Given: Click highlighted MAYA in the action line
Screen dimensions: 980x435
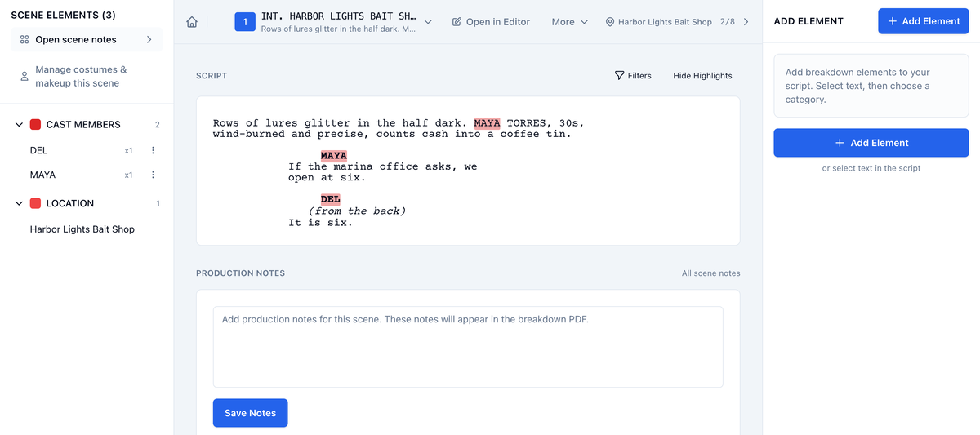Looking at the screenshot, I should [487, 123].
